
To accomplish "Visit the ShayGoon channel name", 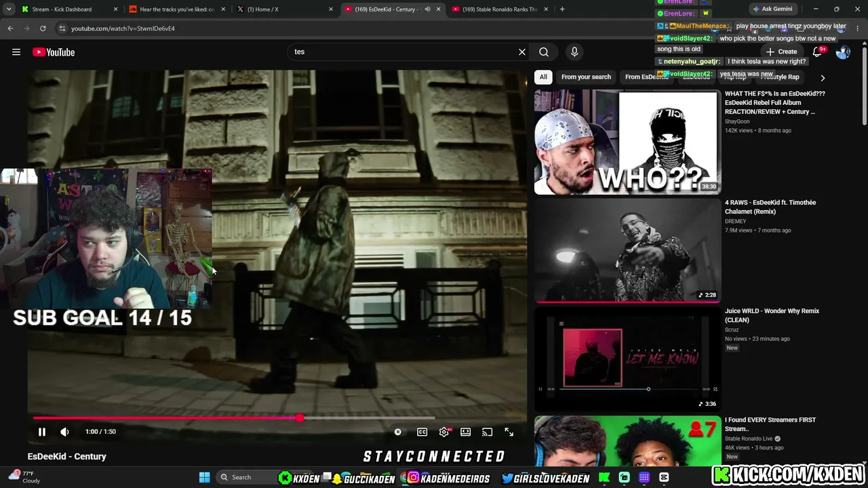I will coord(737,122).
